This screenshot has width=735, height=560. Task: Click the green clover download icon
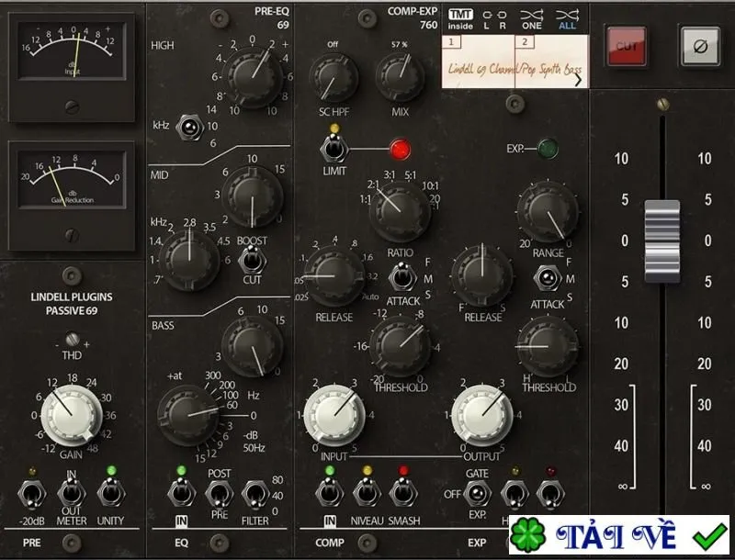click(x=527, y=535)
